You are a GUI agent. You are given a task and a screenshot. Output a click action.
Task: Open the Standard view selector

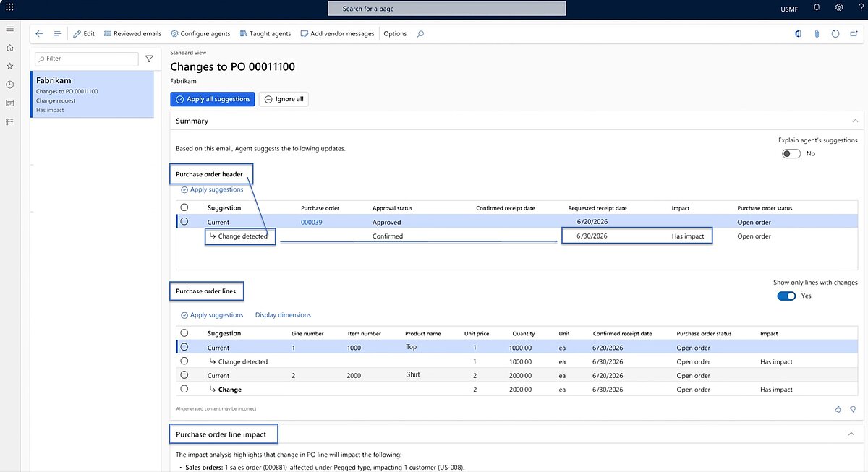[188, 53]
